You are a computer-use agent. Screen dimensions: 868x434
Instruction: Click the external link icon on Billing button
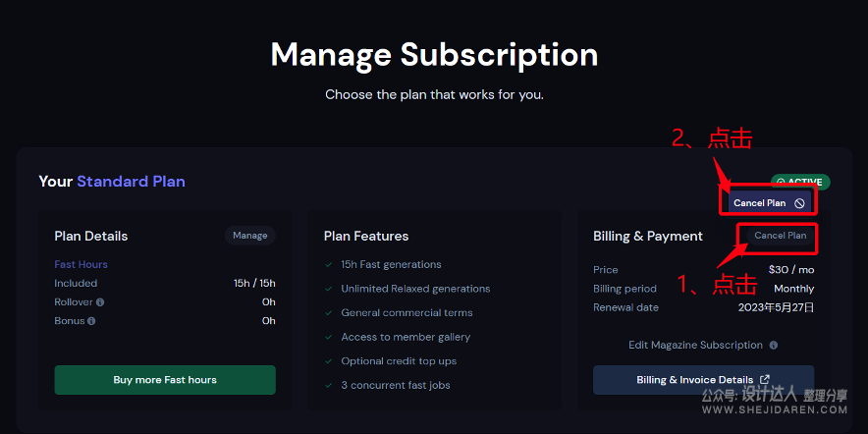coord(765,380)
